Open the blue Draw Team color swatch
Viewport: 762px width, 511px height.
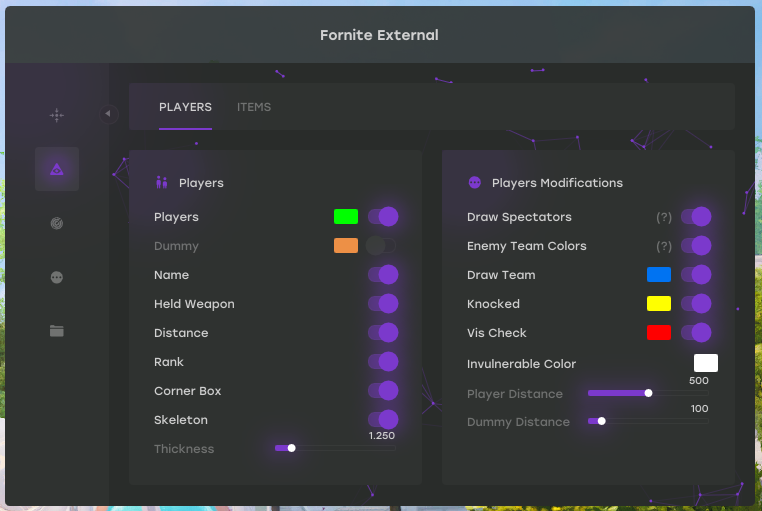659,274
